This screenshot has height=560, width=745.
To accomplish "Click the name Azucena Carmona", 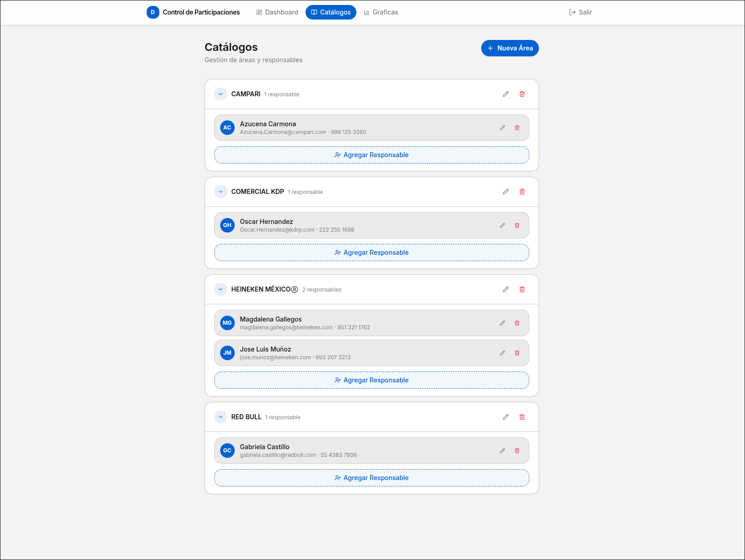I will tap(268, 124).
